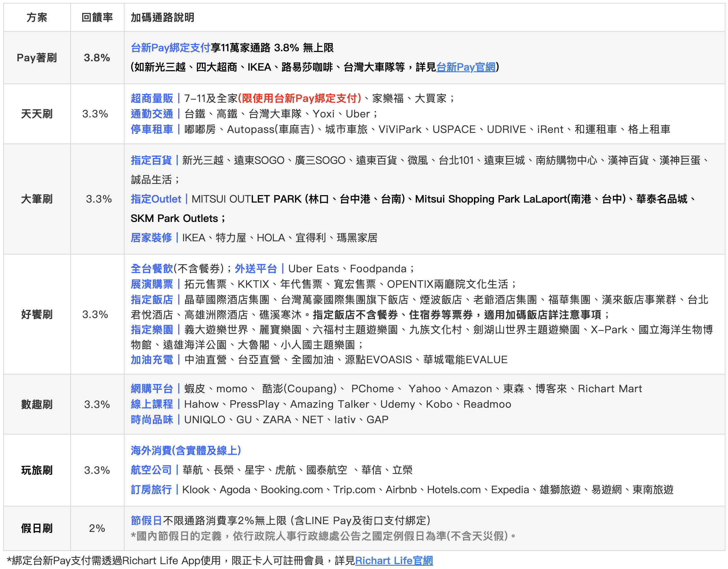The image size is (728, 569).
Task: Click the Richart Mart text
Action: coord(610,389)
